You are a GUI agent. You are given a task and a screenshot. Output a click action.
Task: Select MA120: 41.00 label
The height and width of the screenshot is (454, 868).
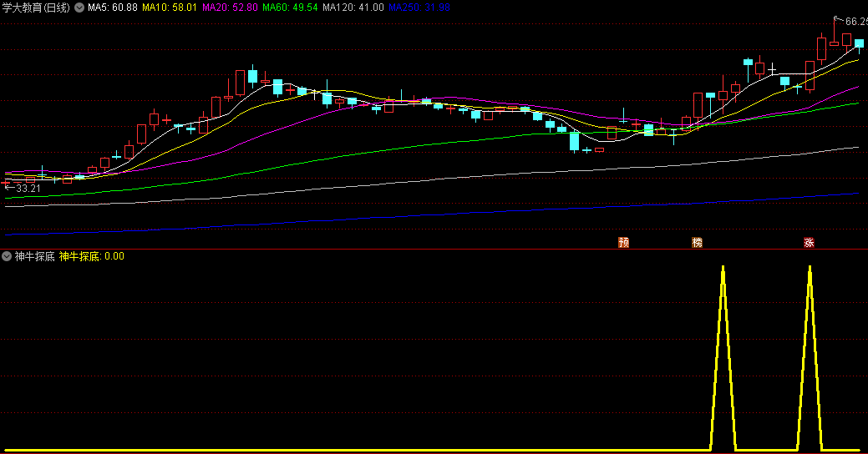tap(353, 8)
